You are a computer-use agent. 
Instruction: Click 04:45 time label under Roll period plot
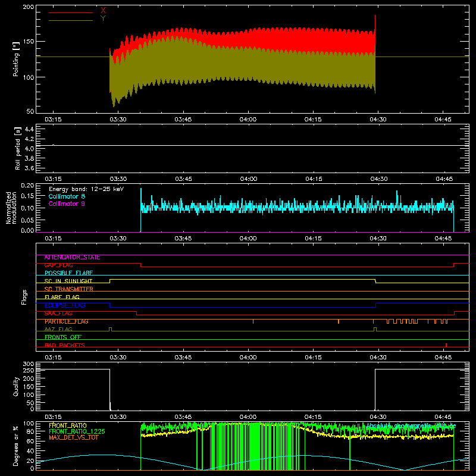[444, 179]
